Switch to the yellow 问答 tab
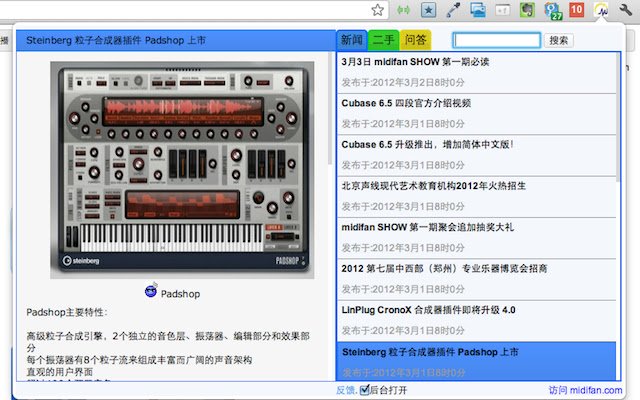Viewport: 640px width, 400px height. (x=415, y=40)
